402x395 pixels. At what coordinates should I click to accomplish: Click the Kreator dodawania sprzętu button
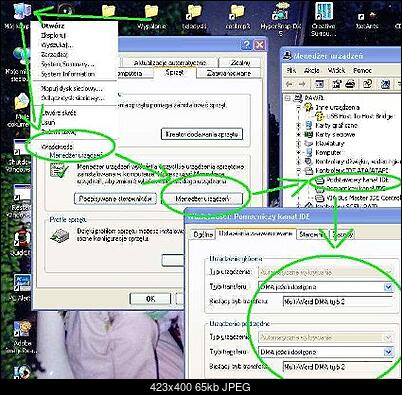[x=202, y=134]
